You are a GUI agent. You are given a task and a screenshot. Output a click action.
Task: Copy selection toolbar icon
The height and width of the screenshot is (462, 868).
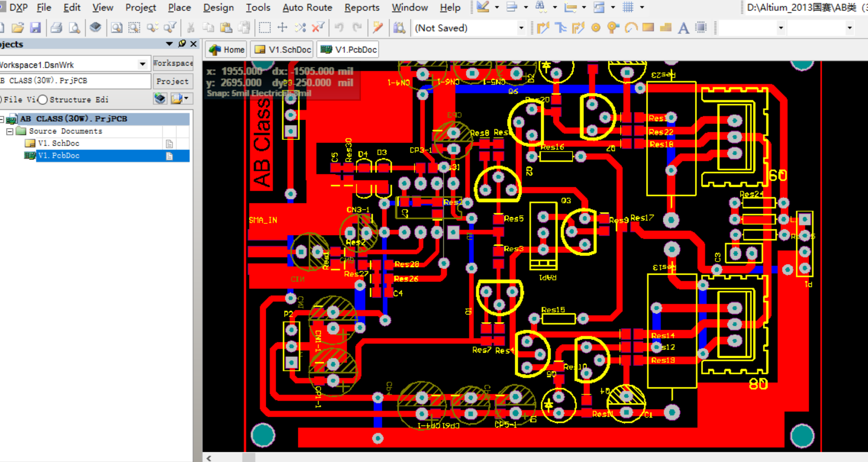point(208,27)
